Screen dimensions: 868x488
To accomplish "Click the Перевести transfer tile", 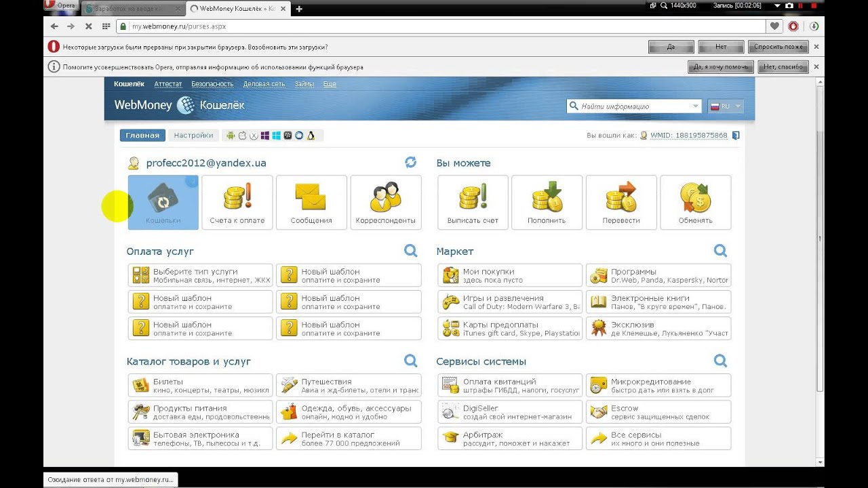I will click(x=621, y=202).
